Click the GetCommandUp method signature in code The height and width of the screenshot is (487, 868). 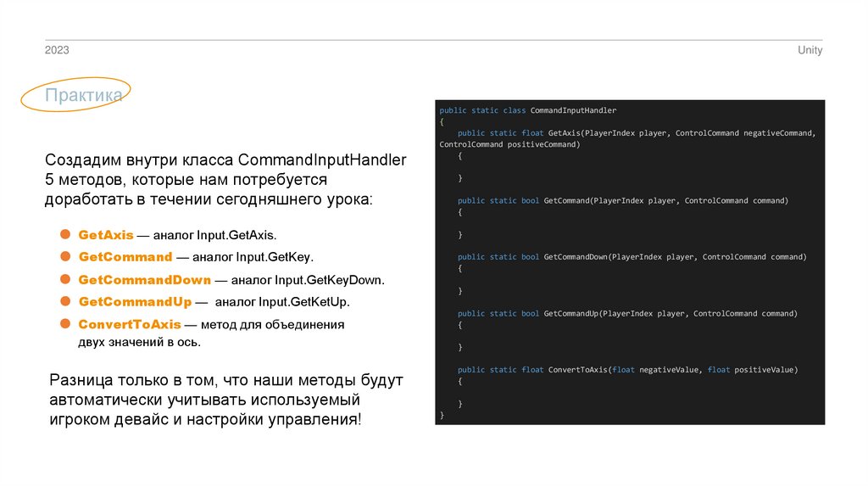pos(627,314)
